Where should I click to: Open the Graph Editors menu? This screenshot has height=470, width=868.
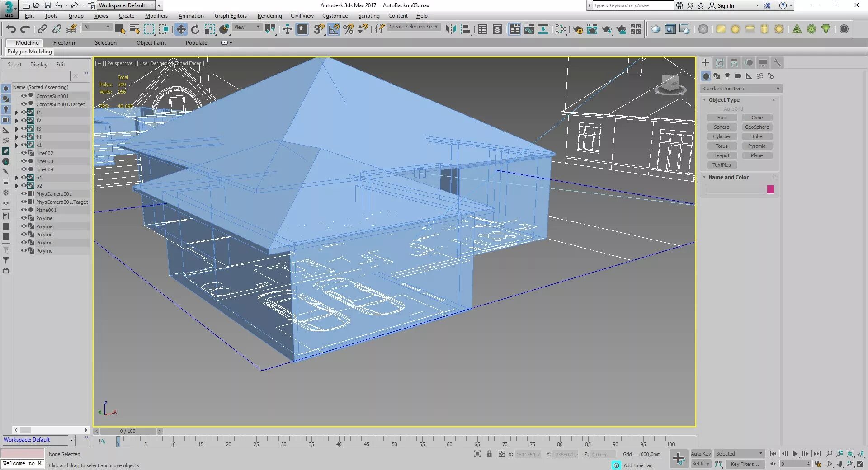231,16
